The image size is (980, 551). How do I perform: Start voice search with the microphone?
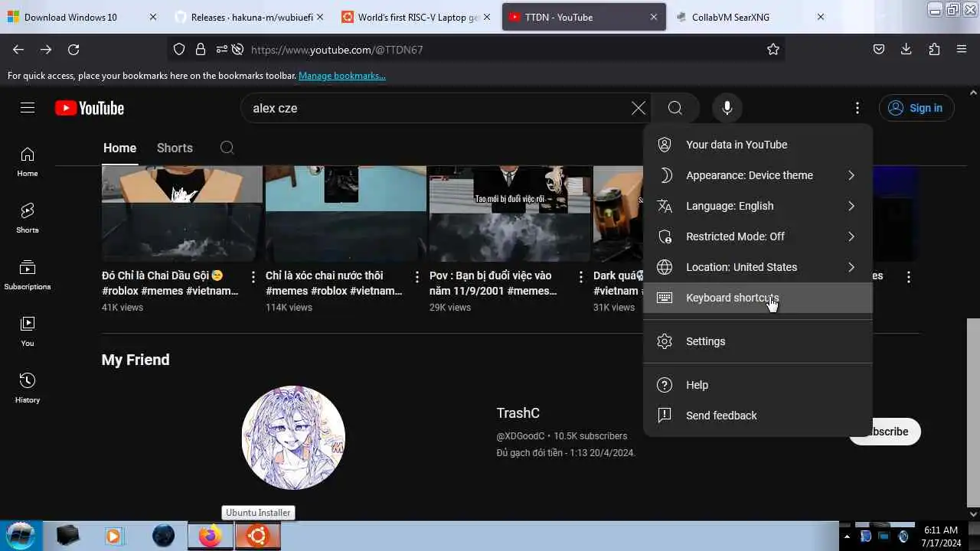(x=727, y=108)
